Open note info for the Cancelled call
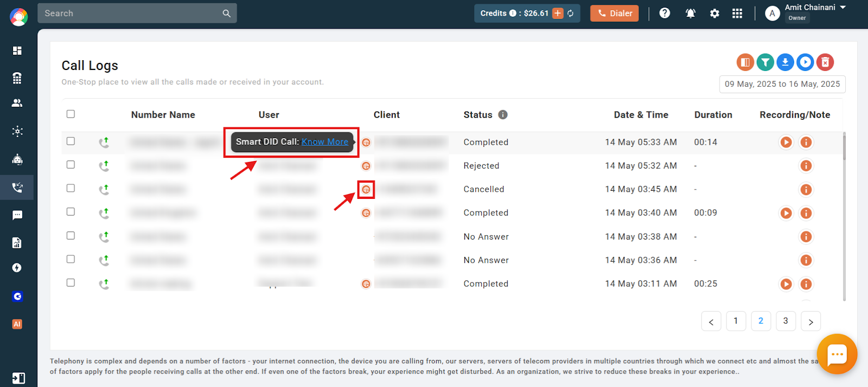The height and width of the screenshot is (387, 868). tap(806, 190)
